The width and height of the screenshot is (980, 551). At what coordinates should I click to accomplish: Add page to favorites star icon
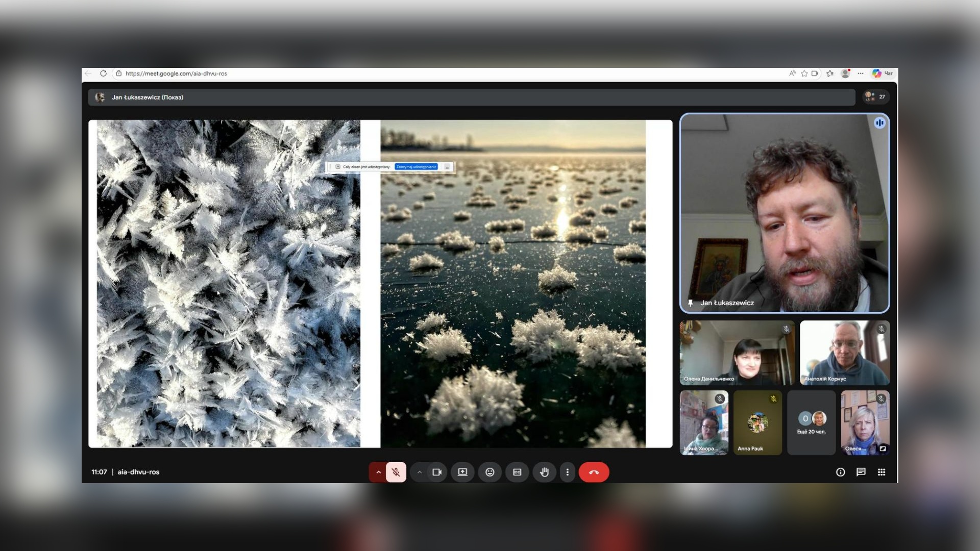(x=804, y=73)
